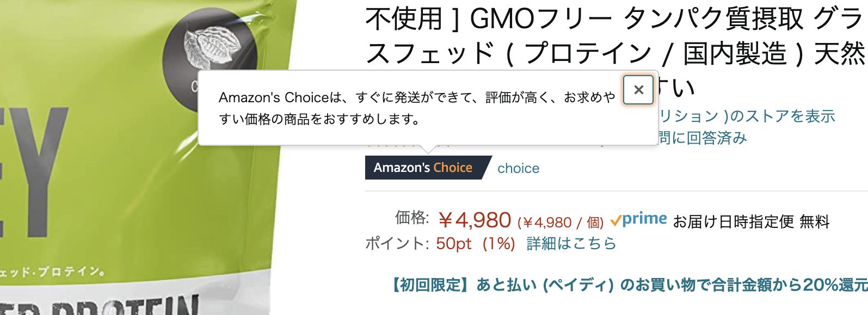
Task: Open the blue "choice" keyword link
Action: point(518,168)
